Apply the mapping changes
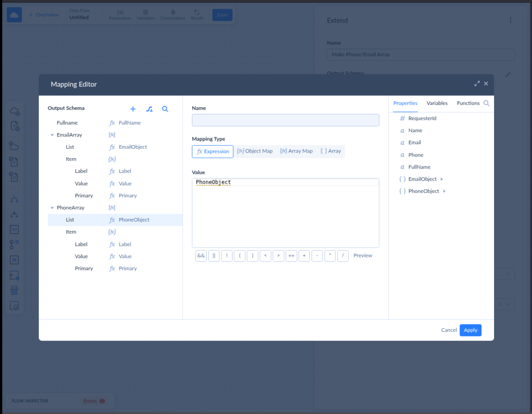The image size is (532, 414). point(470,330)
